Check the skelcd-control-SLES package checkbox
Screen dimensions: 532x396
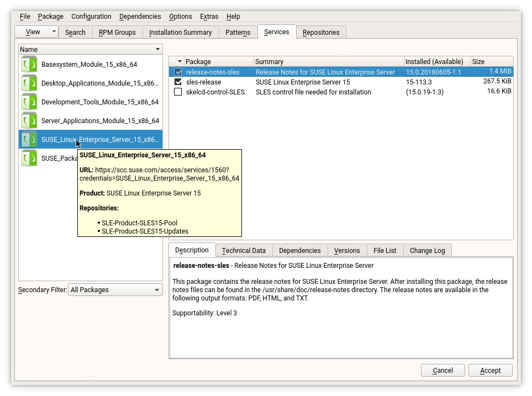coord(178,92)
